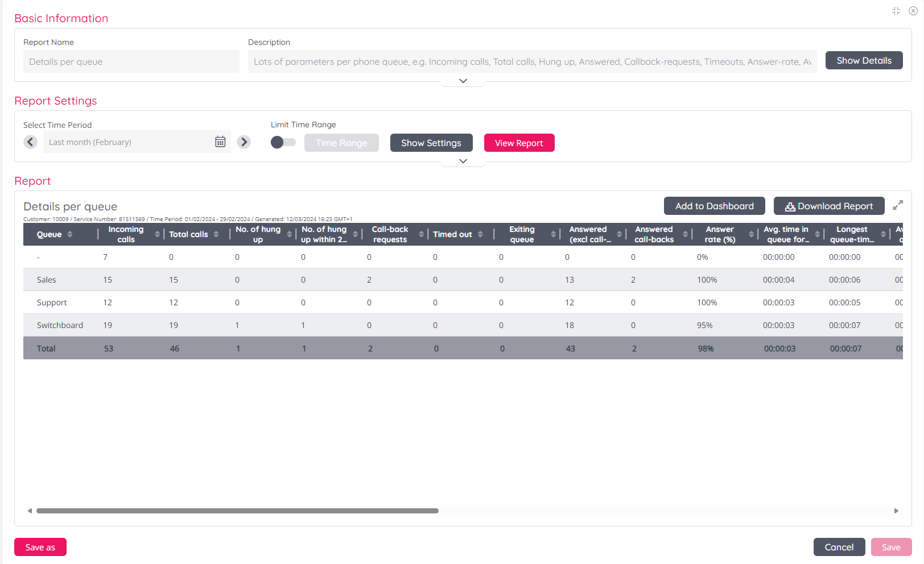
Task: Click Download Report button
Action: [x=829, y=206]
